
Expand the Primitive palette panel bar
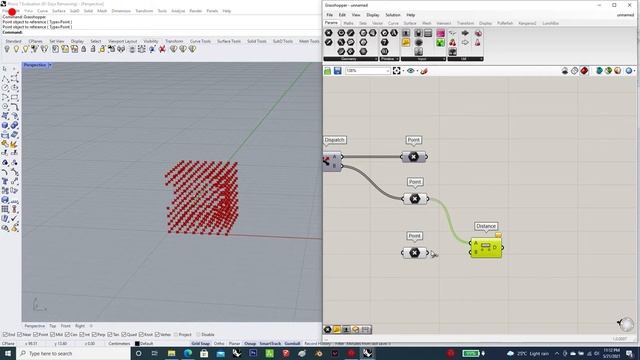click(389, 59)
